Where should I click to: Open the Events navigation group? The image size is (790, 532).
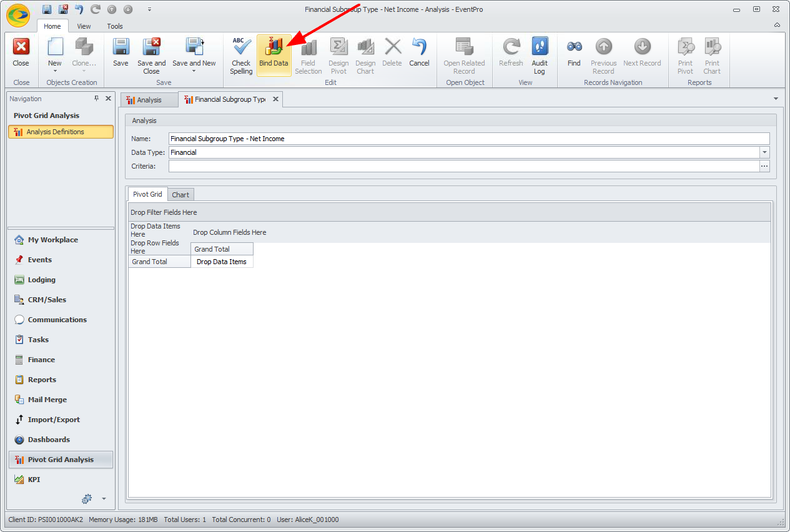pyautogui.click(x=61, y=260)
